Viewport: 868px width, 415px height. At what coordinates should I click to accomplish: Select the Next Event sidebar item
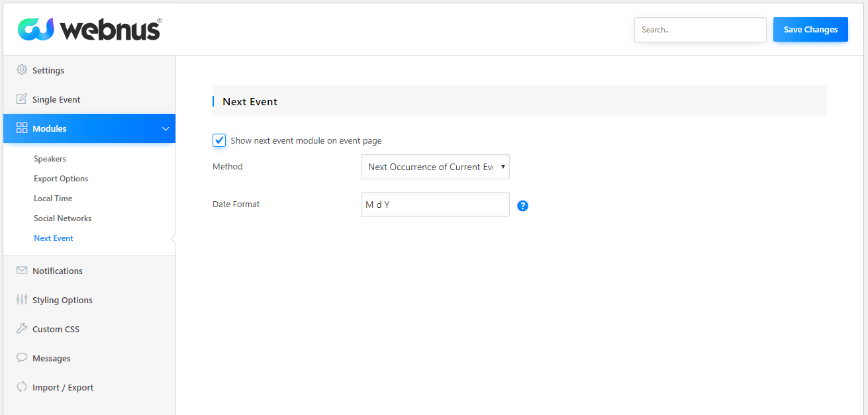pos(53,238)
